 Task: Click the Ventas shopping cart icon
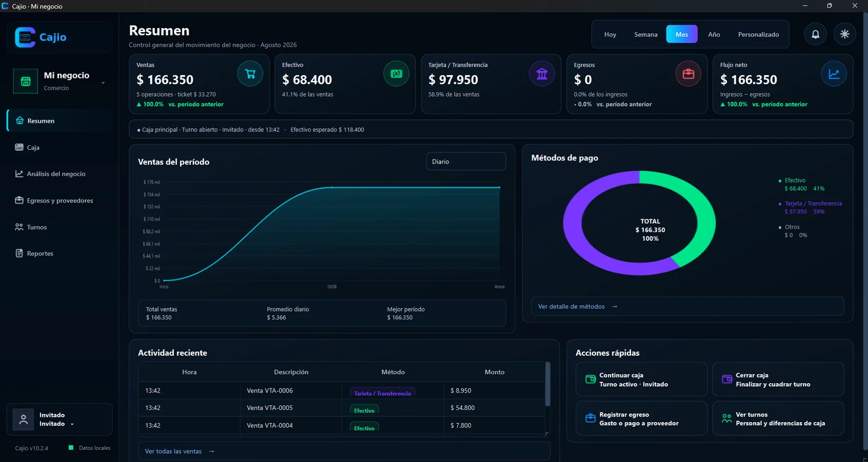250,74
